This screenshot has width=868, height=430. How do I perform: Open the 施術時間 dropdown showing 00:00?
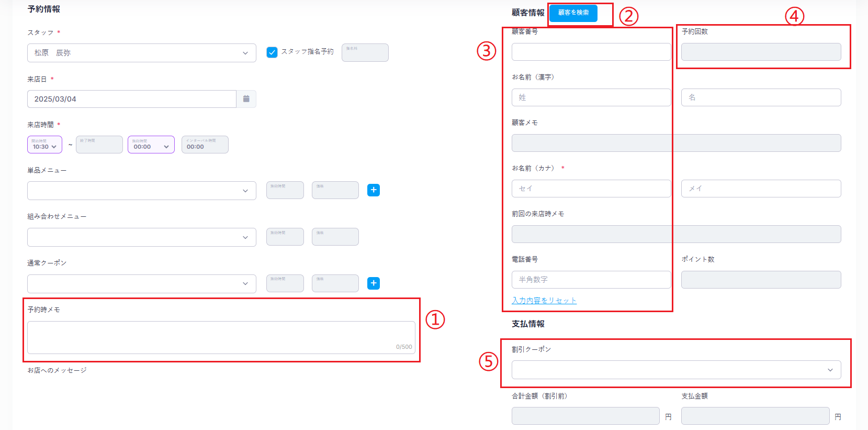(x=151, y=145)
